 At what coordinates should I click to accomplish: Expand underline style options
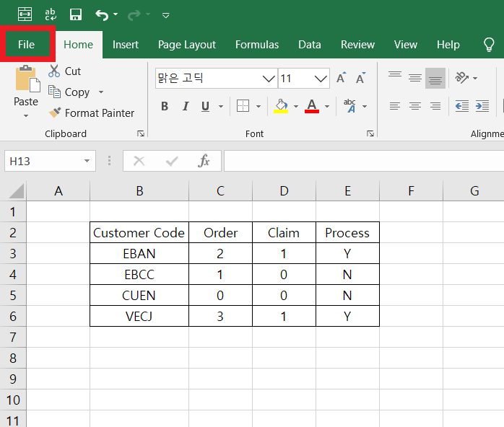(x=221, y=106)
